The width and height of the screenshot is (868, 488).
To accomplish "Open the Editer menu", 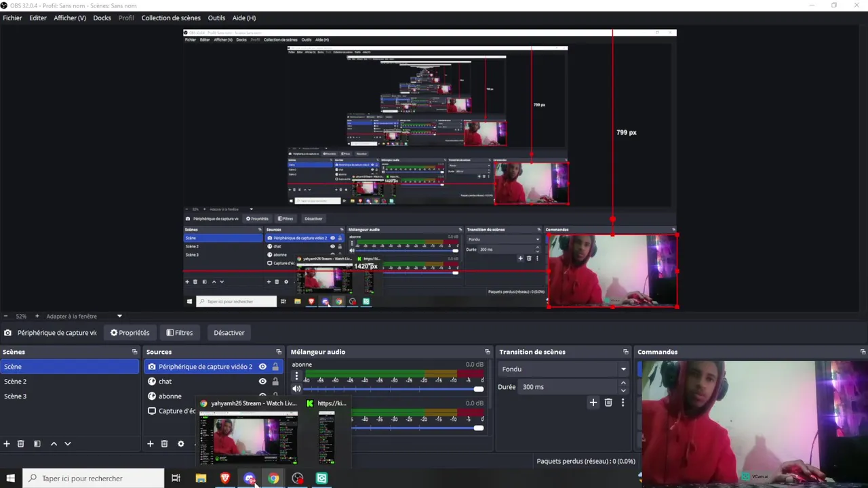I will point(38,18).
